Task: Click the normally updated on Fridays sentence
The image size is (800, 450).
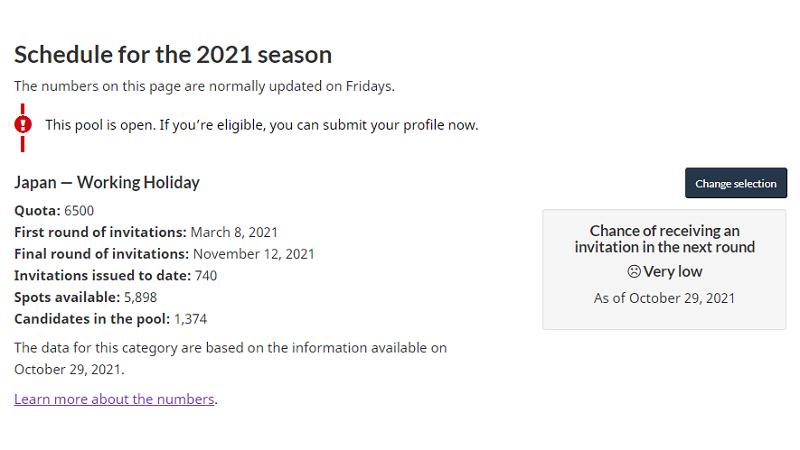Action: click(204, 86)
